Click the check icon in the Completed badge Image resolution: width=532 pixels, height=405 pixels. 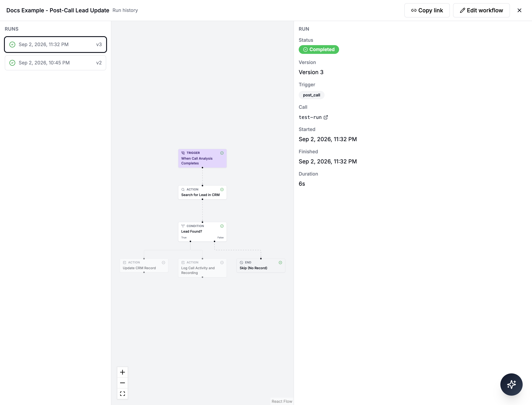[305, 50]
